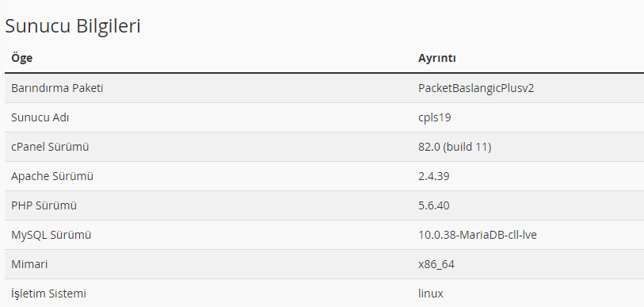
Task: Select the Öge column header
Action: pos(21,58)
